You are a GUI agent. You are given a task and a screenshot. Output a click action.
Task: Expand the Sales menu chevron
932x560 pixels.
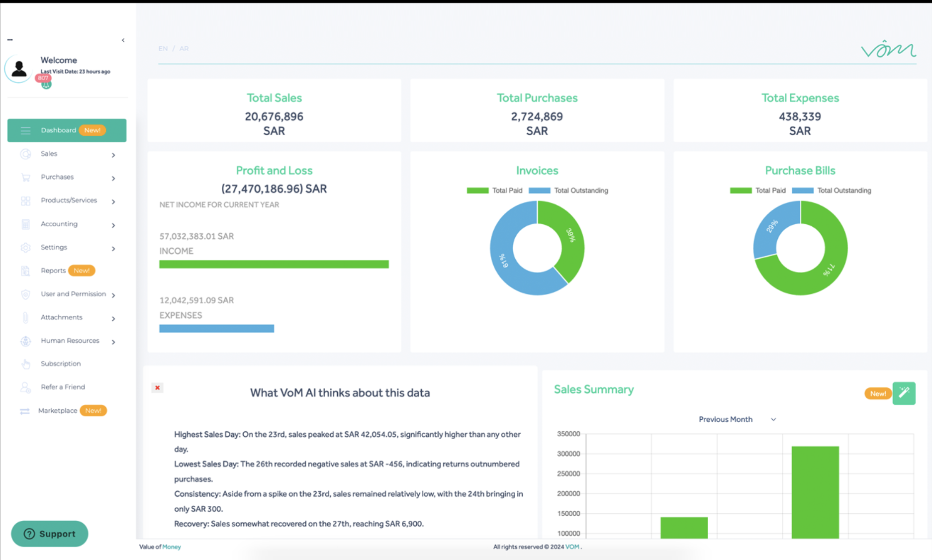pos(113,155)
